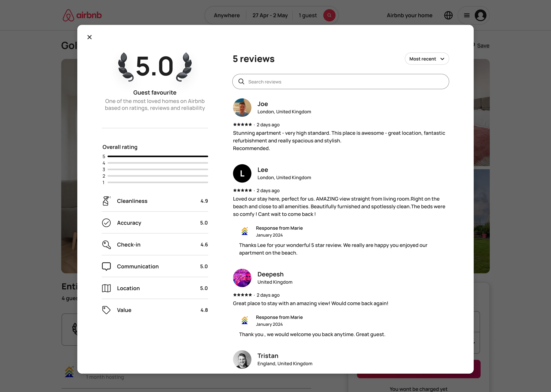Image resolution: width=551 pixels, height=392 pixels.
Task: Click the Cleanliness spray bottle icon
Action: click(x=106, y=201)
